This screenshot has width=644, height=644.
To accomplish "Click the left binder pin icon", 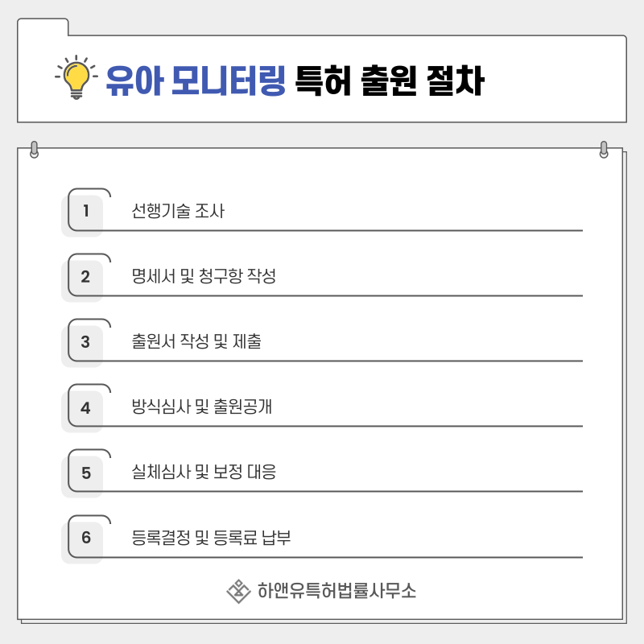I will 34,150.
